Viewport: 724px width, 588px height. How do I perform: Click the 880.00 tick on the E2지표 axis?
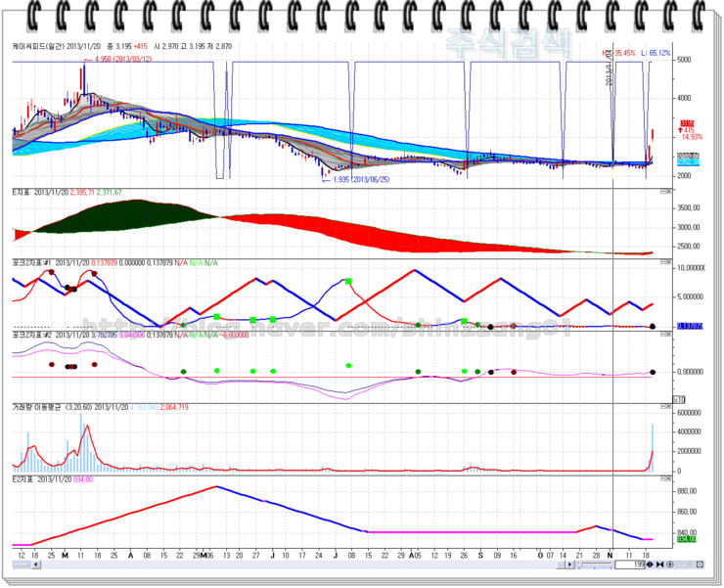click(x=687, y=491)
